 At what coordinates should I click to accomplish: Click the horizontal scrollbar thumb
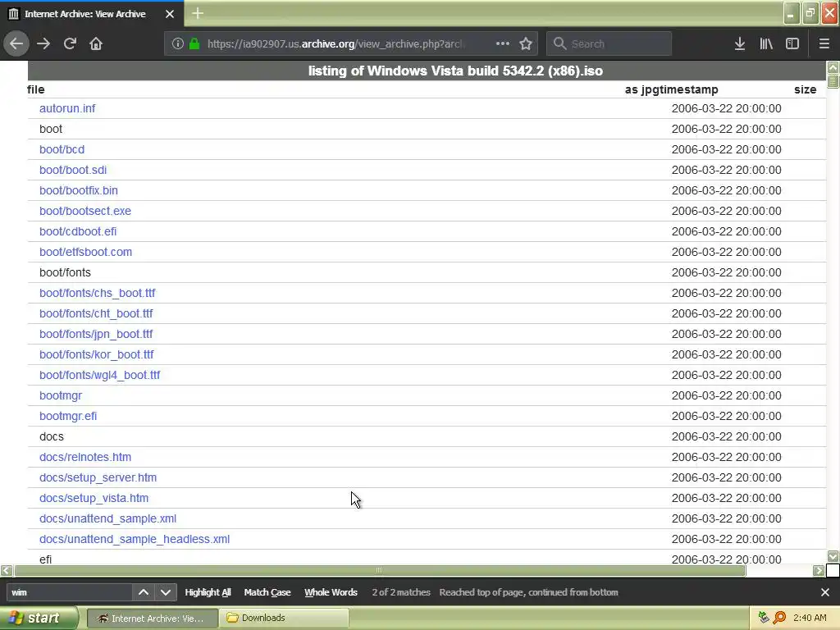coord(379,571)
